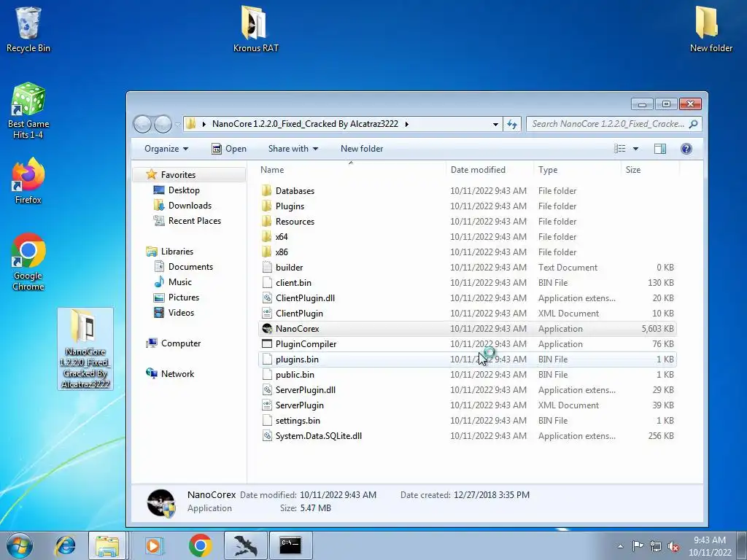Viewport: 747px width, 560px height.
Task: Open the New folder desktop icon
Action: click(711, 29)
